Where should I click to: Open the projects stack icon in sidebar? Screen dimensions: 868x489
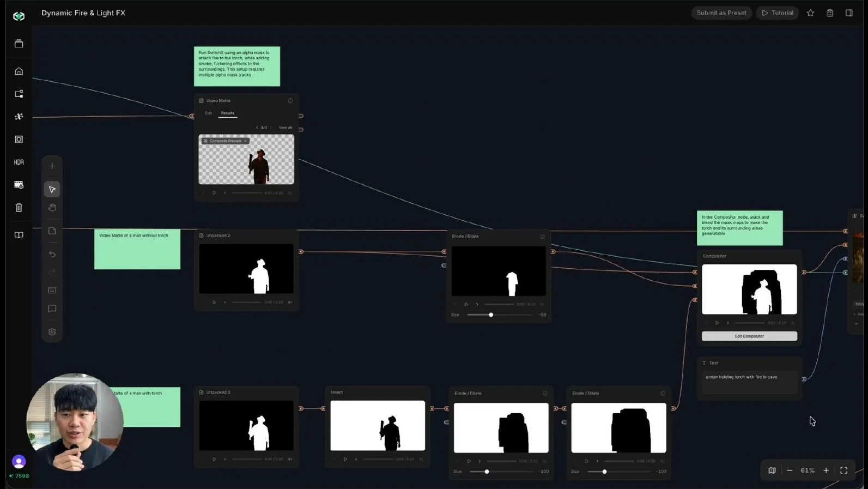tap(19, 44)
